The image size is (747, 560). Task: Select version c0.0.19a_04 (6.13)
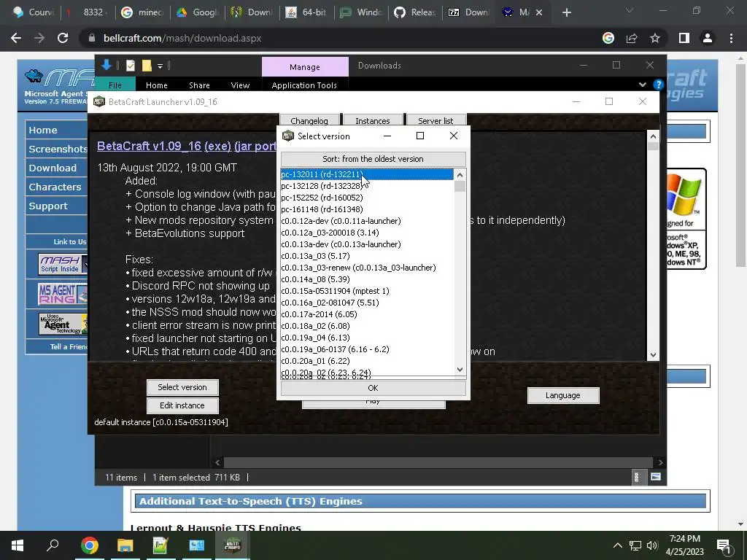point(367,338)
